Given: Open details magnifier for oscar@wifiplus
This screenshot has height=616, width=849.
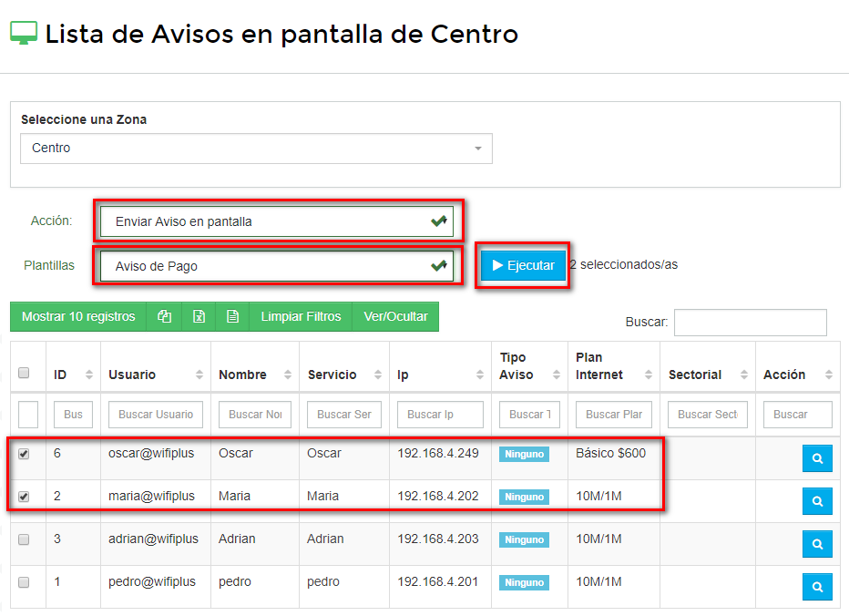Looking at the screenshot, I should (x=817, y=458).
